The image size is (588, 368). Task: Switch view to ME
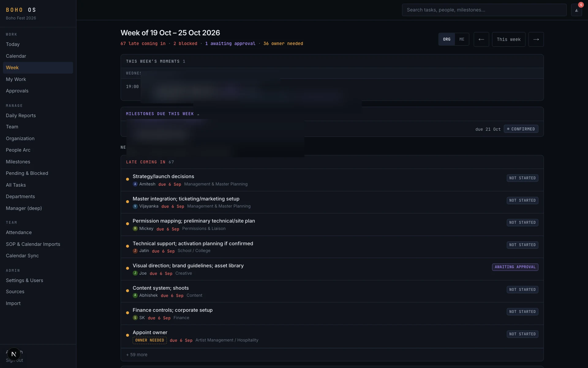(462, 39)
